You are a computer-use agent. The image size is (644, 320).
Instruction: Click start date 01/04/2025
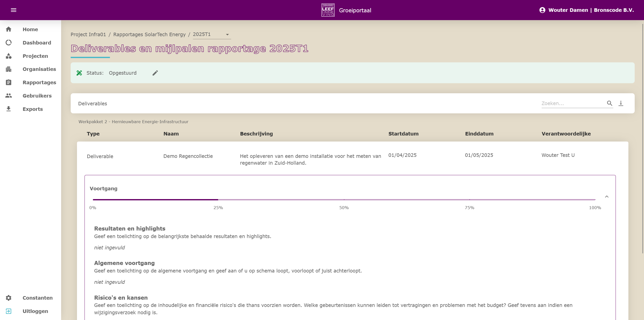point(402,155)
